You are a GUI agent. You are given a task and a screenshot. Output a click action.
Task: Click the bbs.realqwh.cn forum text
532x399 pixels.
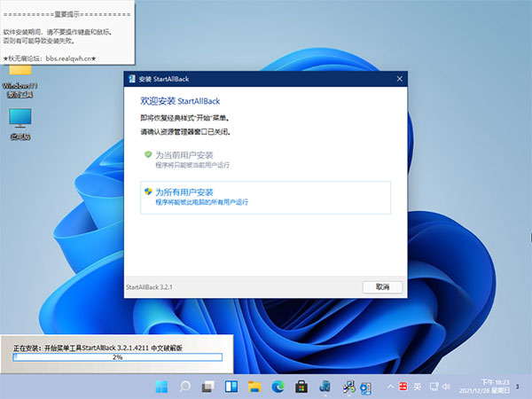click(71, 59)
